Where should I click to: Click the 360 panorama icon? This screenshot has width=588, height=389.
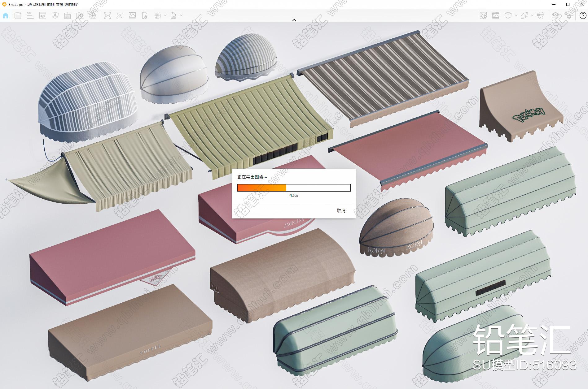(157, 15)
